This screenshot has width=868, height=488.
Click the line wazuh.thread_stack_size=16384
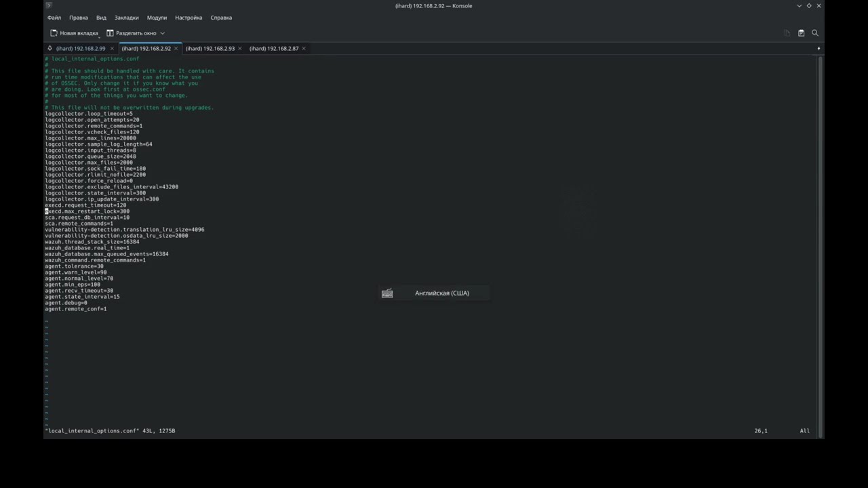coord(92,242)
